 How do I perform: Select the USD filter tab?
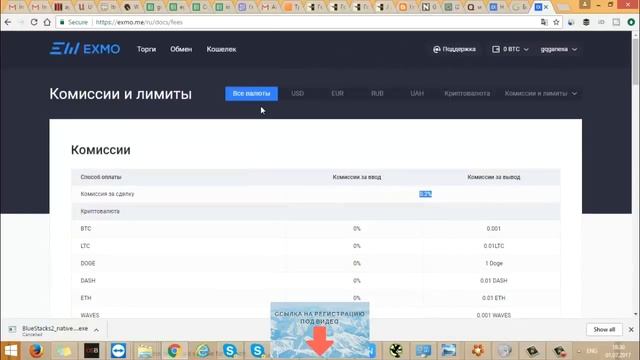click(298, 93)
